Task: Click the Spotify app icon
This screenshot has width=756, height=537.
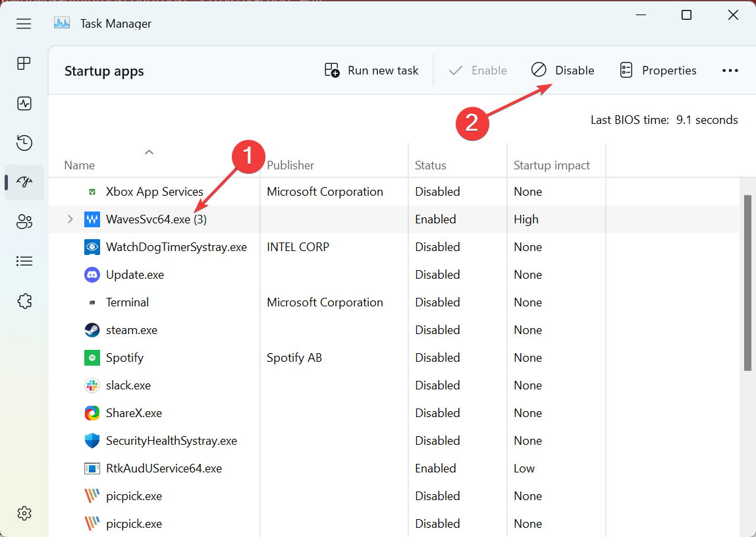Action: 92,358
